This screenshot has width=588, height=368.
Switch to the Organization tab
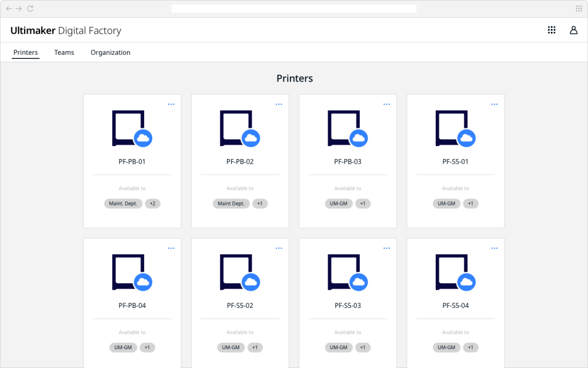point(111,52)
